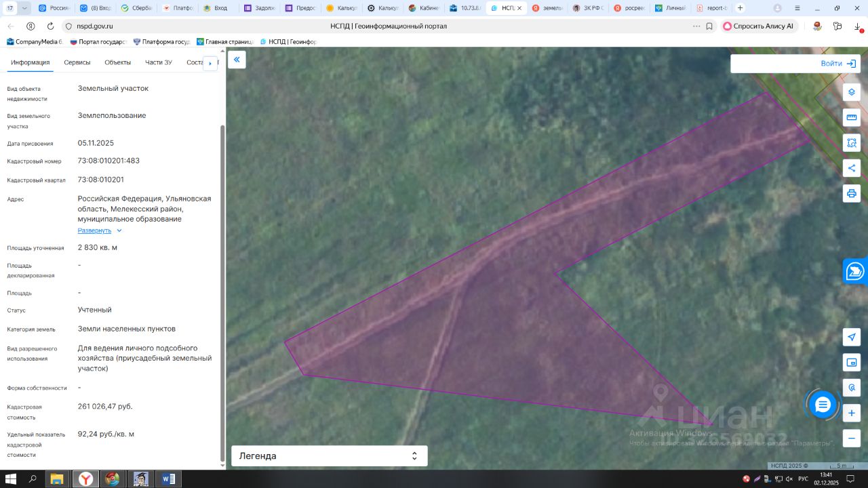Open Word from the taskbar

click(x=168, y=479)
